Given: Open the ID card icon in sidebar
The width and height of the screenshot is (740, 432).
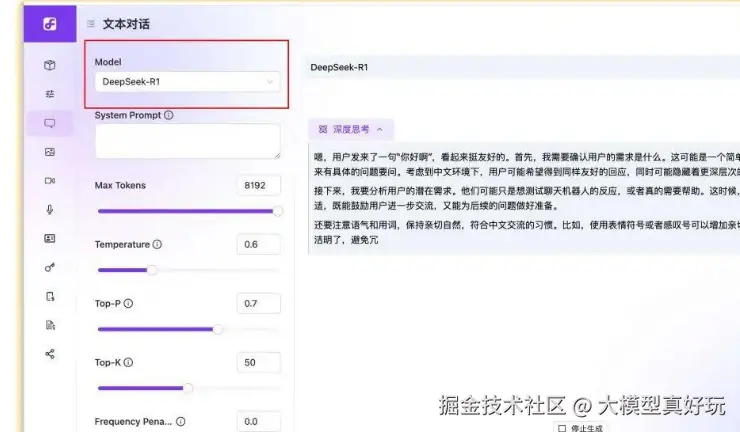Looking at the screenshot, I should coord(50,238).
